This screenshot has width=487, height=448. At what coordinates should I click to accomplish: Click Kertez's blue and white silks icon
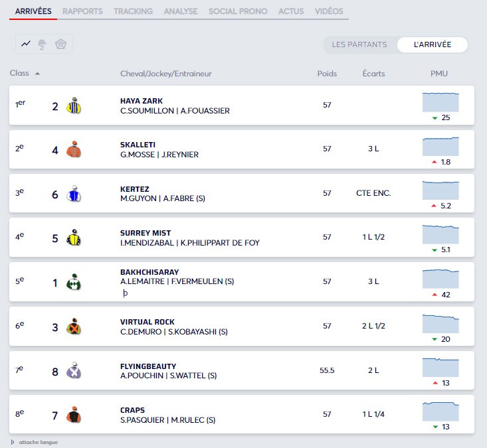tap(73, 194)
